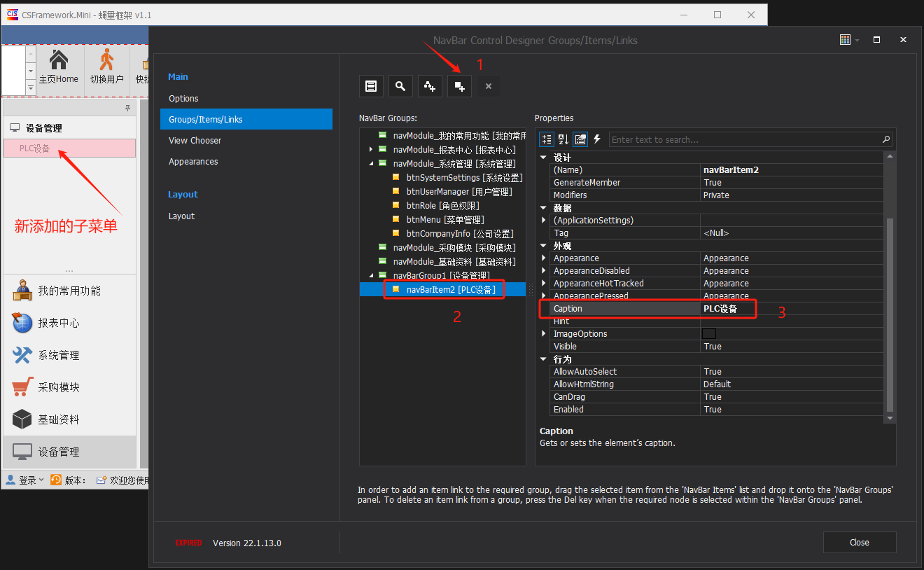
Task: Select the PLC设备 submenu item
Action: point(70,148)
